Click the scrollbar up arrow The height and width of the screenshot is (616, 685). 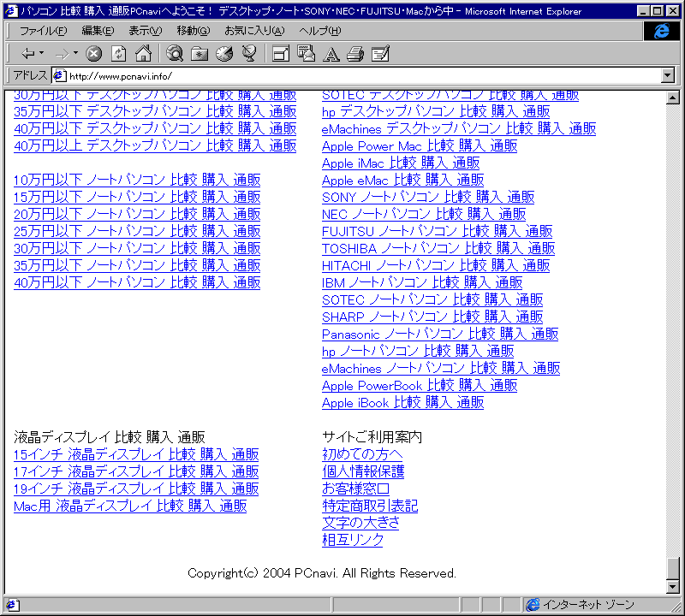(673, 98)
